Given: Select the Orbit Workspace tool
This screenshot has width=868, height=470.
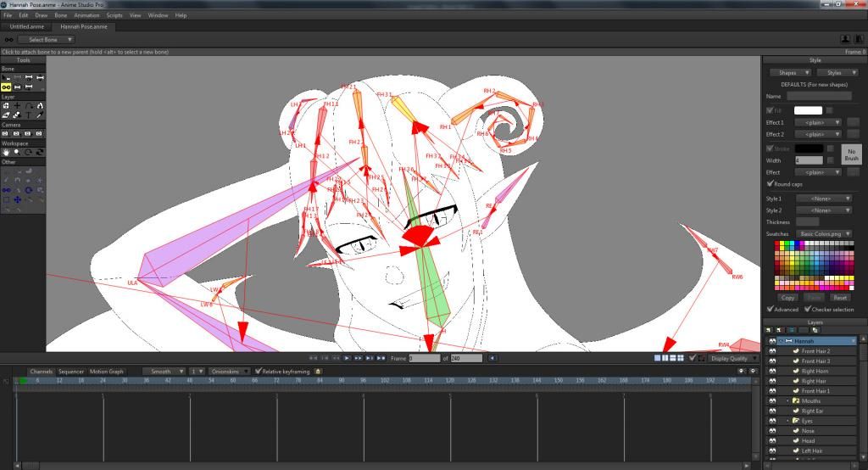Looking at the screenshot, I should click(39, 152).
